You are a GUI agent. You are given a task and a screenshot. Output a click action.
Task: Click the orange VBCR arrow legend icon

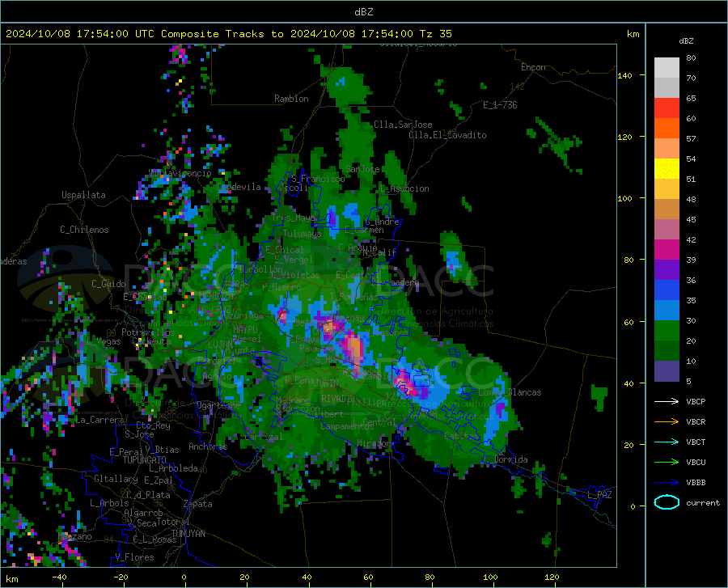click(667, 422)
